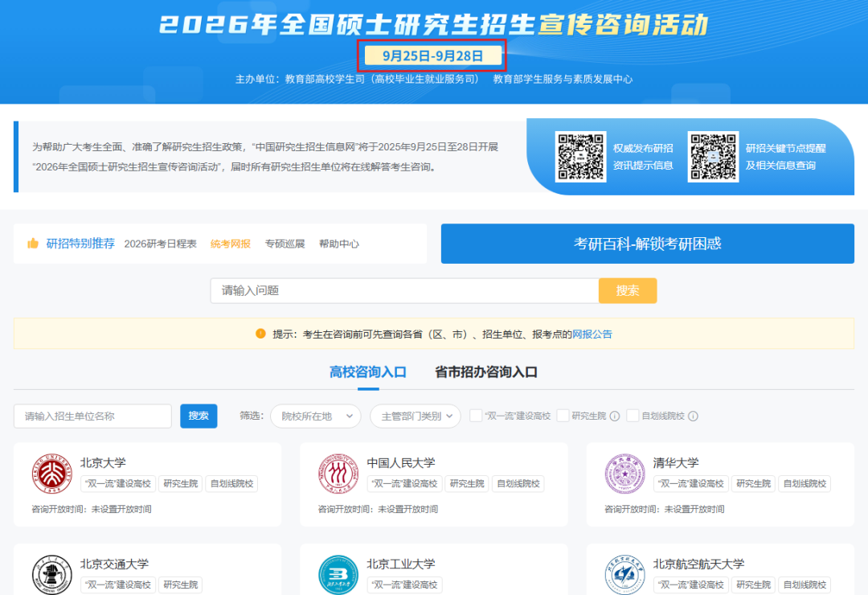Click 北京大学's 咨询开放时间 text
Image resolution: width=868 pixels, height=595 pixels.
point(92,509)
